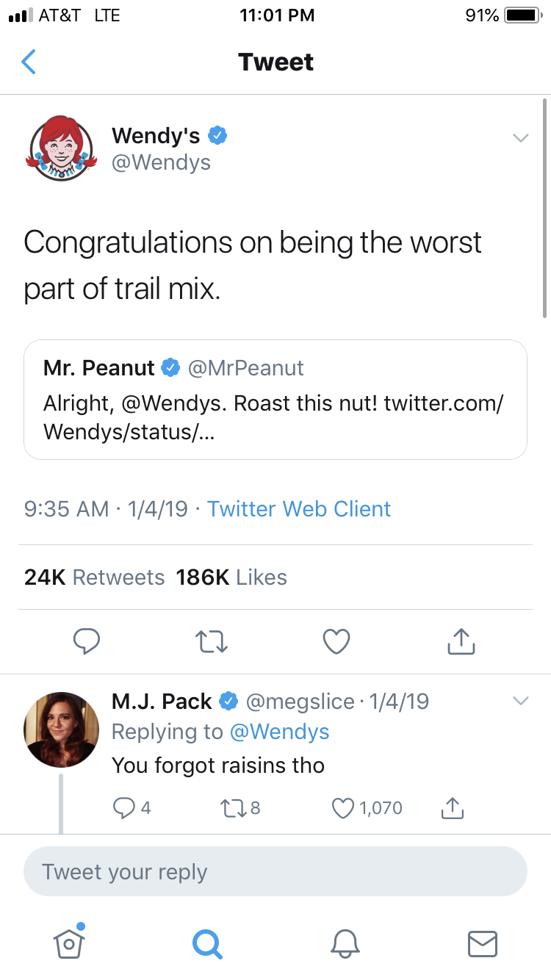The height and width of the screenshot is (980, 551).
Task: Share M.J. Pack's reply
Action: pos(452,809)
